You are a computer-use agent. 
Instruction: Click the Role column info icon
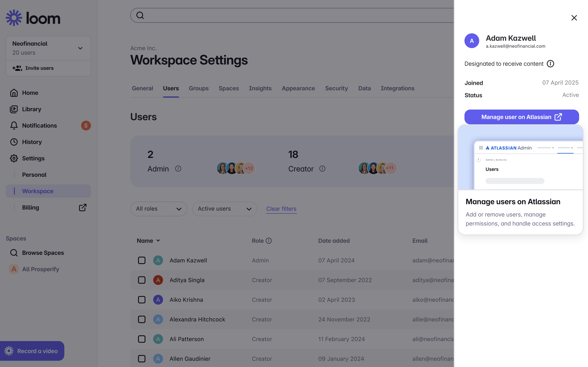[x=268, y=240]
